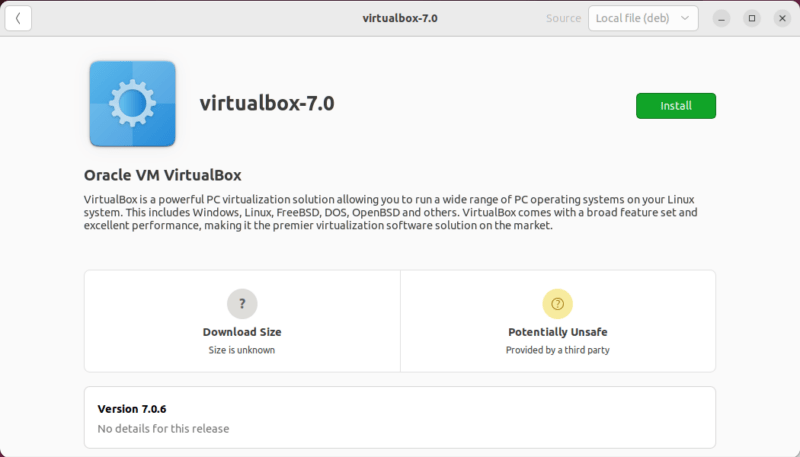Viewport: 800px width, 457px height.
Task: Click the virtualbox-7.0 window title
Action: coord(400,18)
